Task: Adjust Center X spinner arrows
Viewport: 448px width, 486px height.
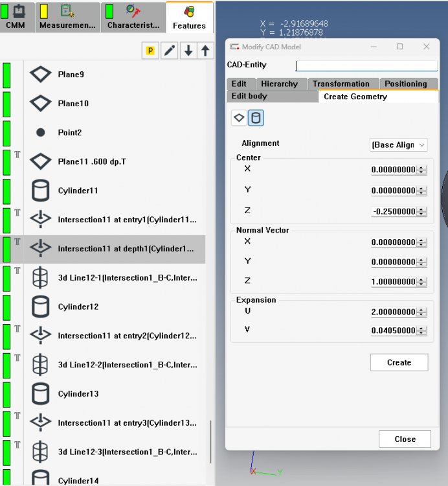Action: 421,170
